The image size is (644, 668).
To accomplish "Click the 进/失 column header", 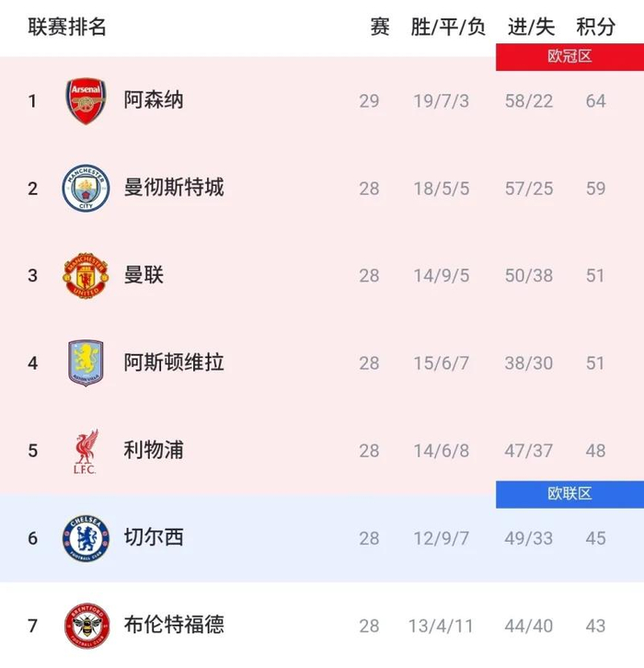I will click(x=529, y=27).
